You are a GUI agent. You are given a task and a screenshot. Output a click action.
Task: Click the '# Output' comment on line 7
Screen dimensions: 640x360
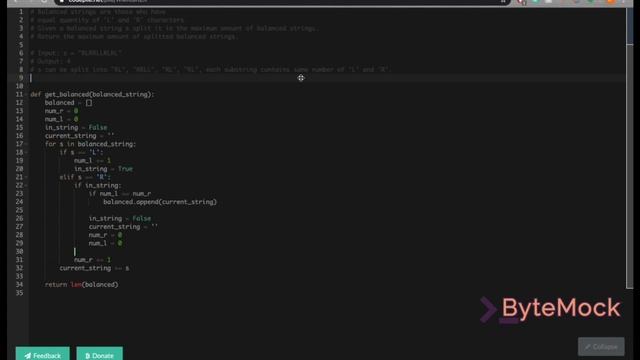(x=50, y=62)
